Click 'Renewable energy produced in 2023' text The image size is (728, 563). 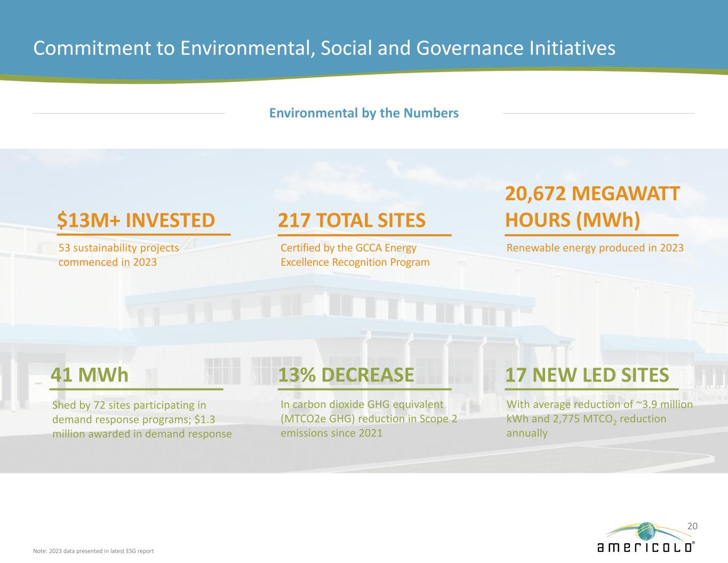coord(595,248)
